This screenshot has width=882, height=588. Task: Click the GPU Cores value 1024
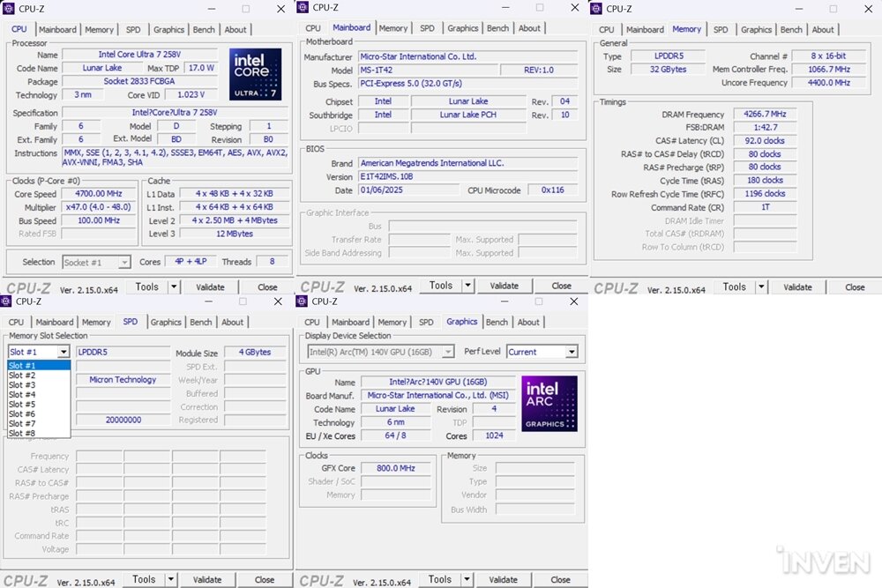(494, 435)
